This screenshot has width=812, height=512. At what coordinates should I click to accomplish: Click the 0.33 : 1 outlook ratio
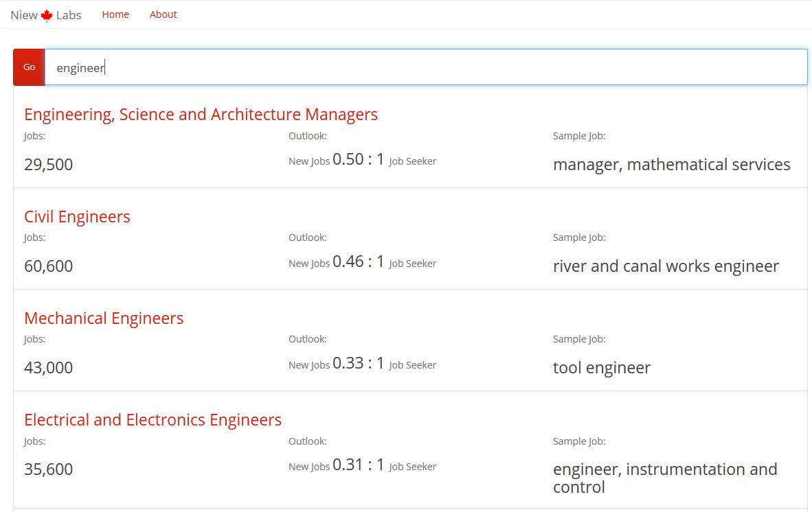[358, 363]
